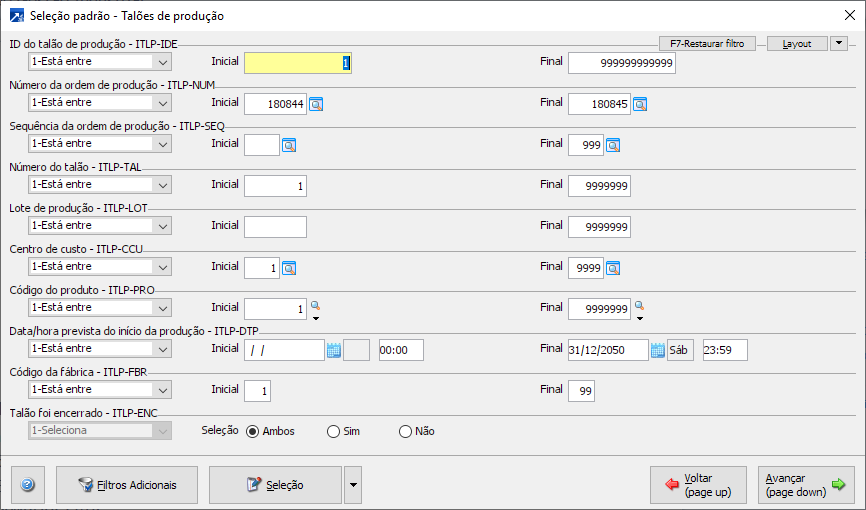This screenshot has width=866, height=510.
Task: Open Filtros Adicionais
Action: pyautogui.click(x=126, y=485)
